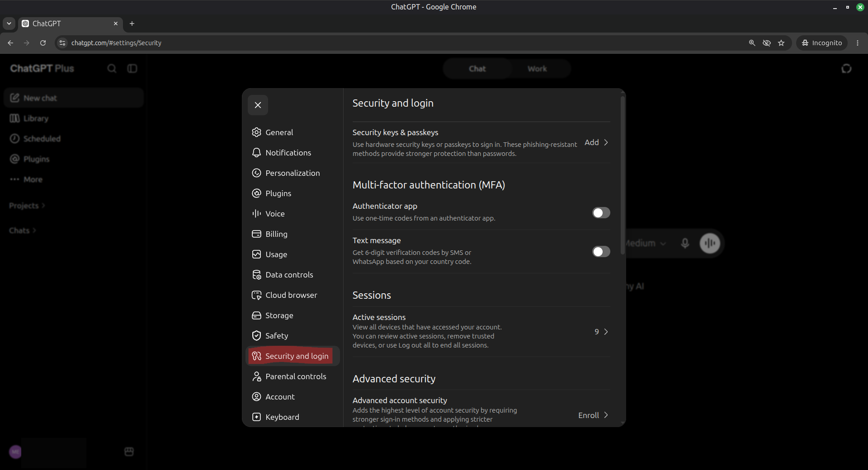Click the dimmed microphone dictation icon
Screen dimensions: 868x470
(685, 243)
